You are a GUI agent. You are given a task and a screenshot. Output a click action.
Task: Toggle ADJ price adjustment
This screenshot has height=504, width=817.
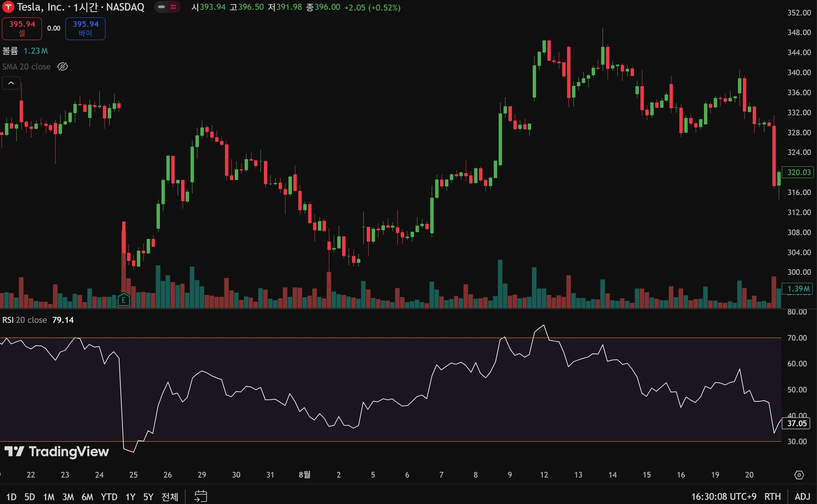pyautogui.click(x=802, y=497)
